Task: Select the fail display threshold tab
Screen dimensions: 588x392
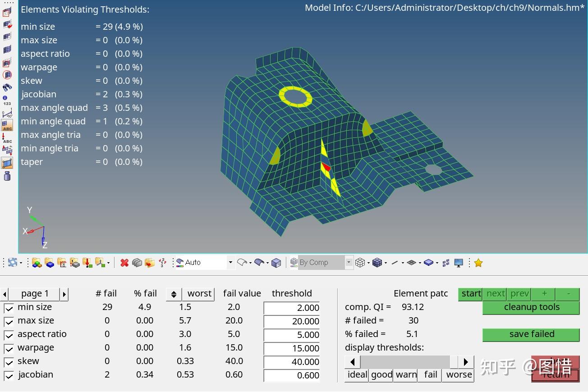Action: (x=431, y=375)
